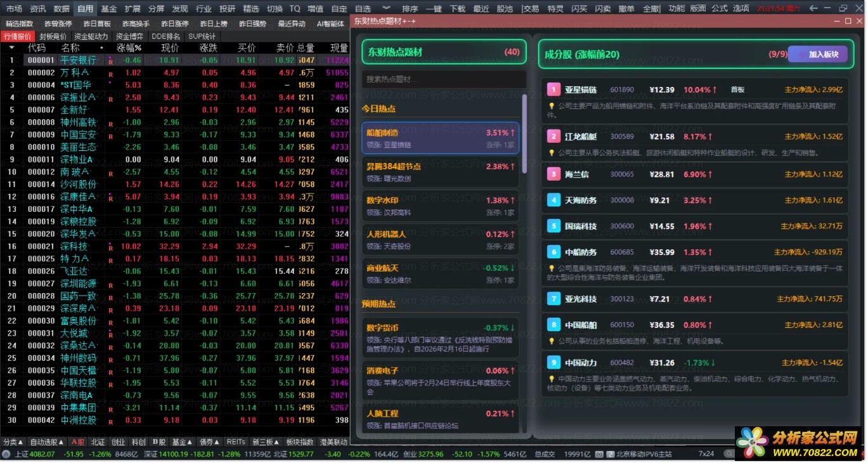868x463 pixels.
Task: Expand the 自动选股 dropdown tab
Action: [47, 442]
